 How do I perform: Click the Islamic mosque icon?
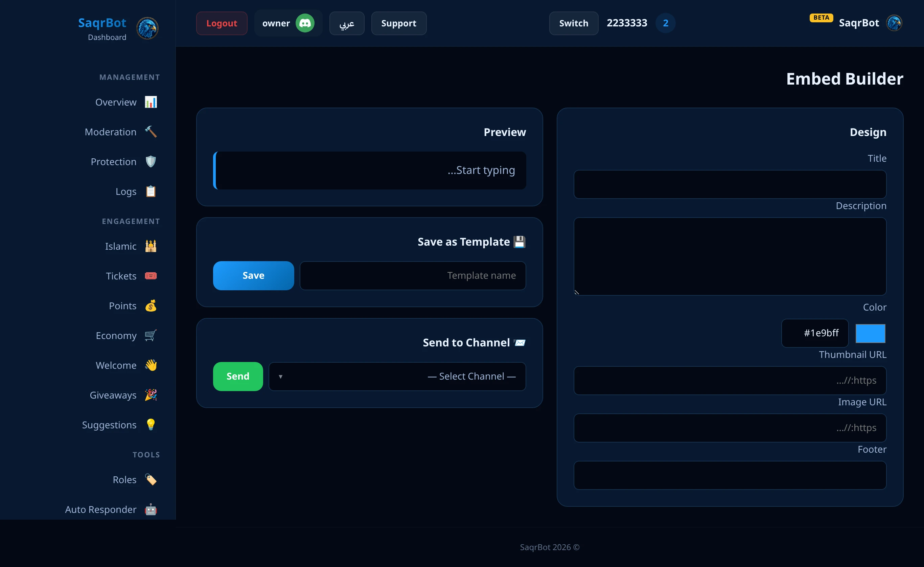(x=151, y=246)
